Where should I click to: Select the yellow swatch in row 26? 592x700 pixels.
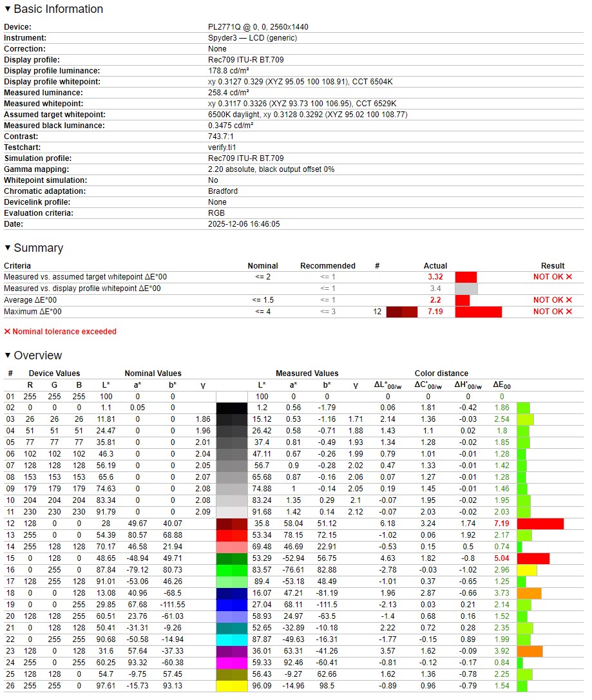pos(232,686)
